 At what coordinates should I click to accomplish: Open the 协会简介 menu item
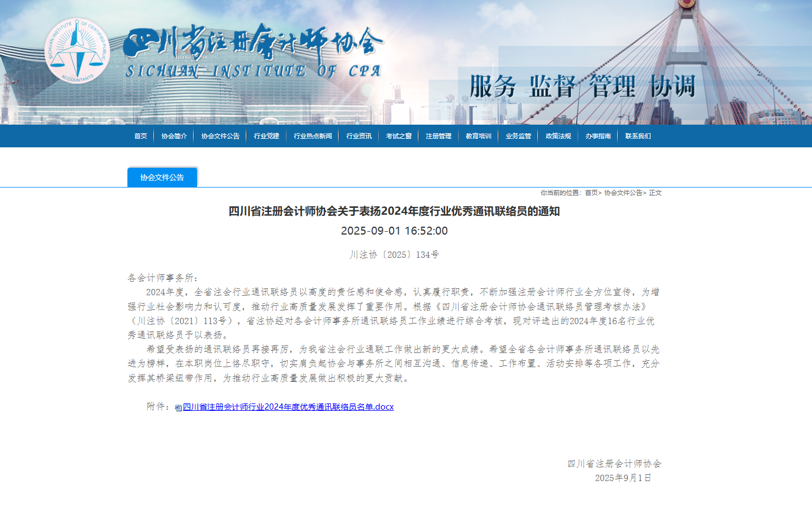point(174,136)
